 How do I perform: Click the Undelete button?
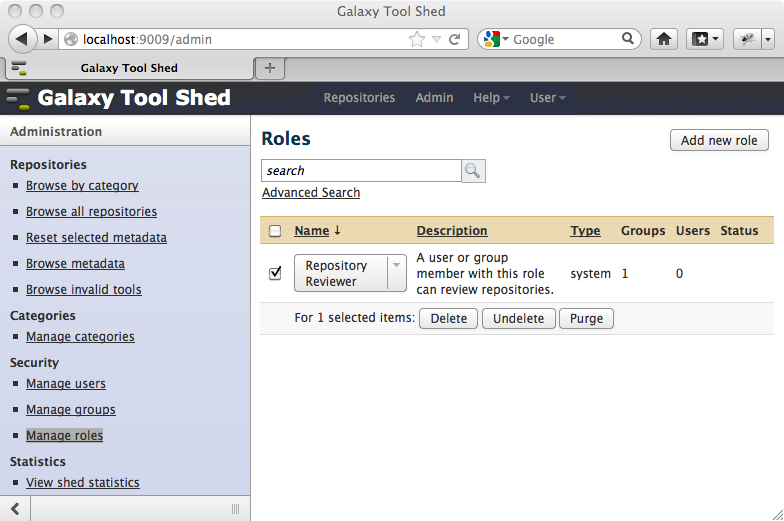click(518, 318)
